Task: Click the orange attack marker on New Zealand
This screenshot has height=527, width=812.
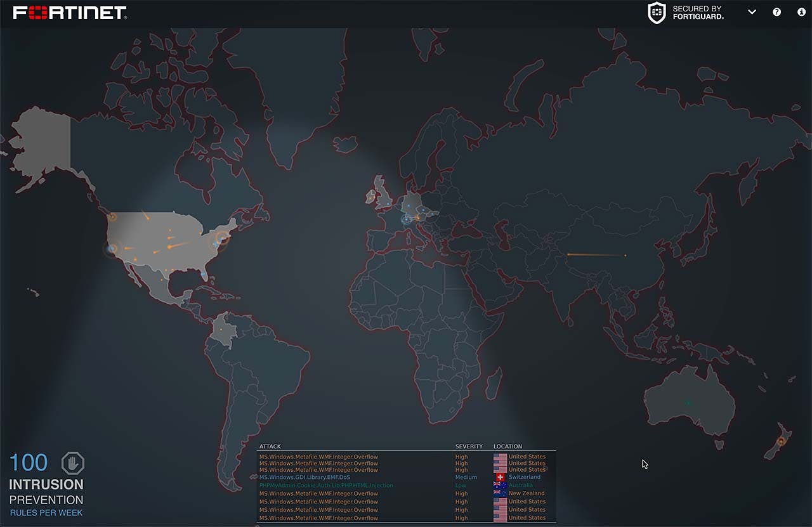Action: coord(781,441)
